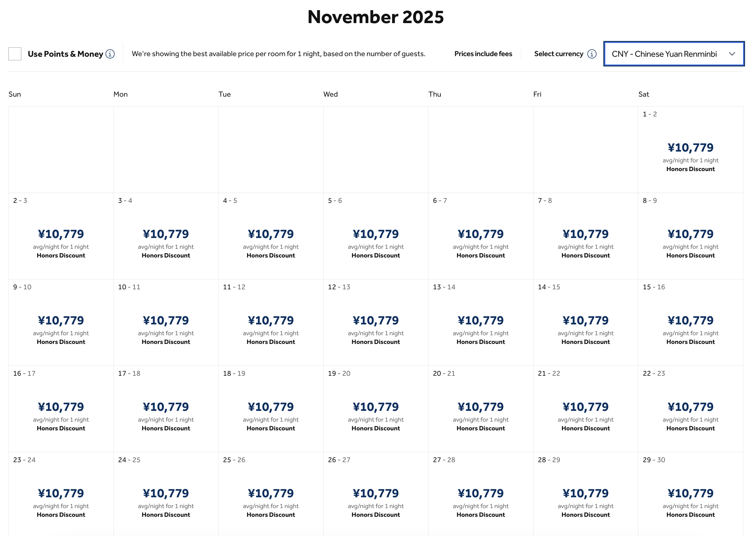Click the currency dropdown chevron arrow
This screenshot has height=536, width=756.
point(732,54)
